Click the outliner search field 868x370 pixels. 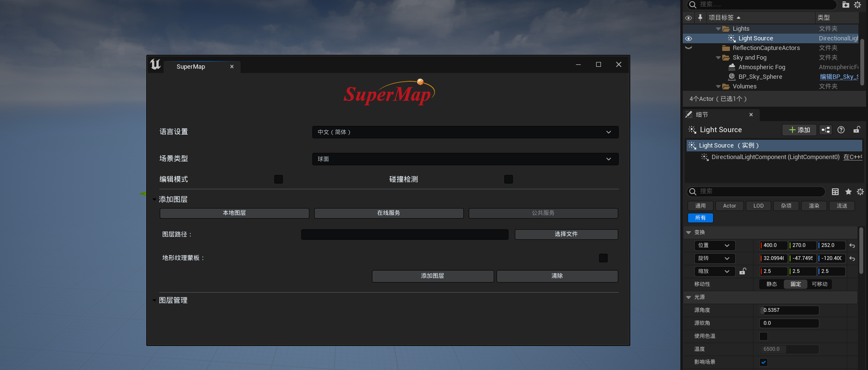[x=761, y=4]
